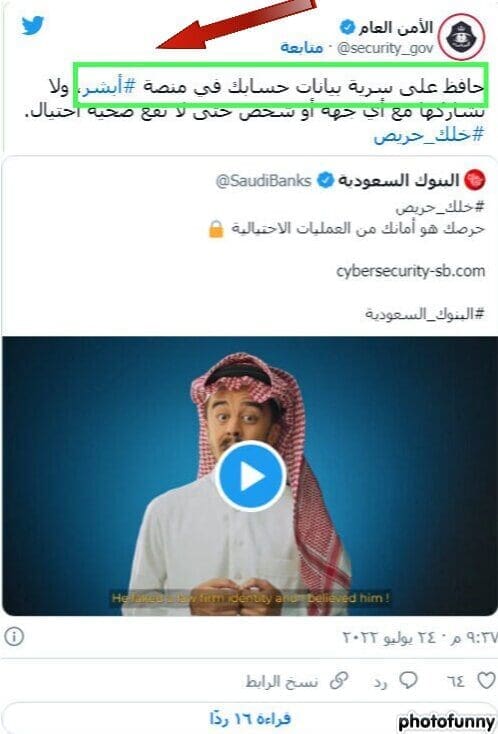
Task: Click the verified badge beside الأمن العام
Action: click(x=347, y=28)
